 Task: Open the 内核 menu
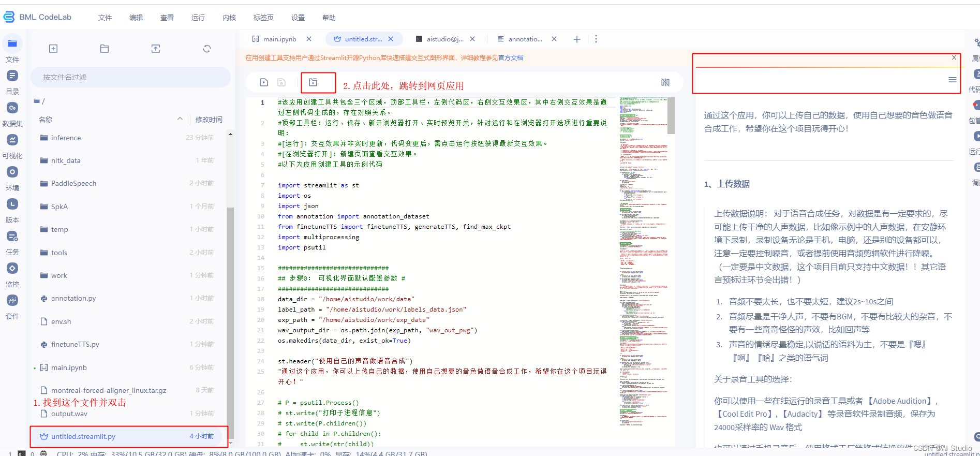click(229, 18)
